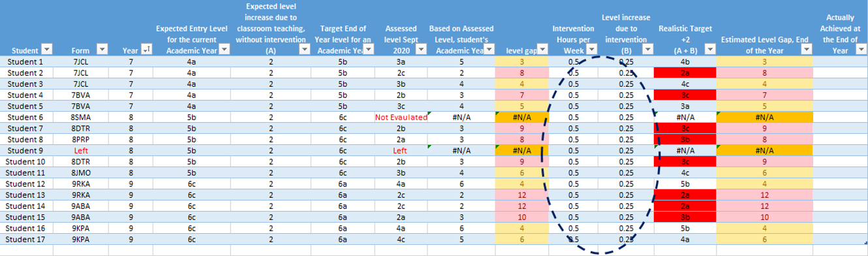
Task: Open the Student column filter dropdown
Action: point(46,50)
